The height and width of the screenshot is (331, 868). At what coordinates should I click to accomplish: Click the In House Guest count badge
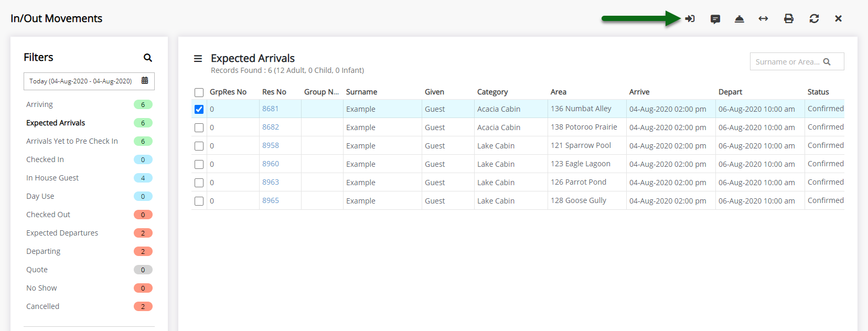pos(143,178)
